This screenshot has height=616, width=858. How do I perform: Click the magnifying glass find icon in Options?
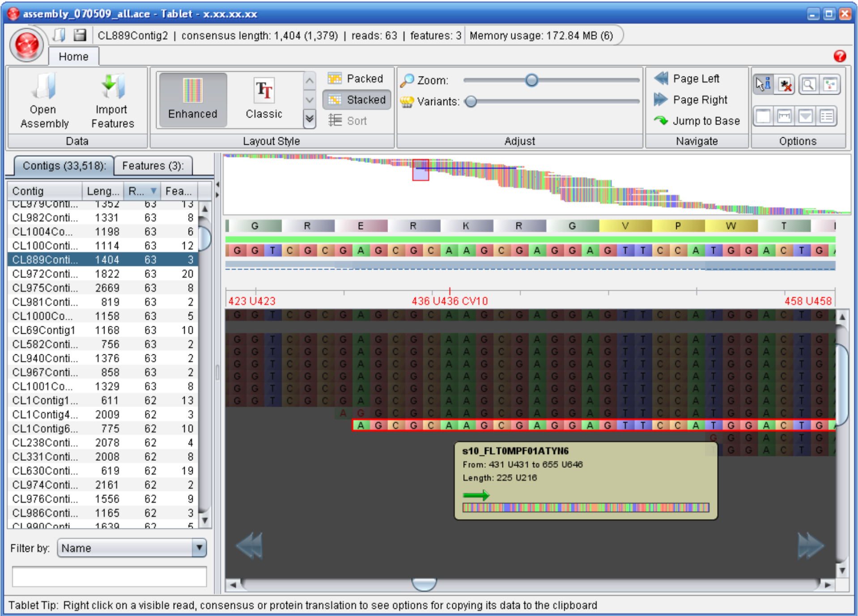808,85
